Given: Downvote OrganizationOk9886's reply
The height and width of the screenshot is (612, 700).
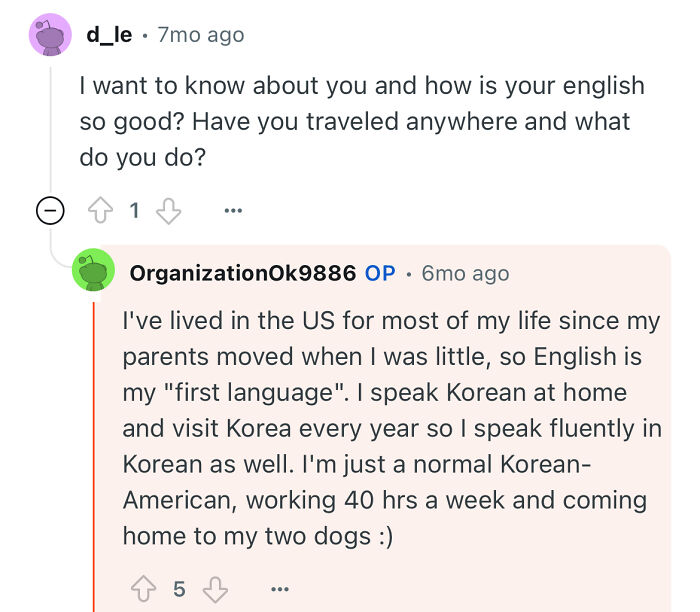Looking at the screenshot, I should 216,589.
